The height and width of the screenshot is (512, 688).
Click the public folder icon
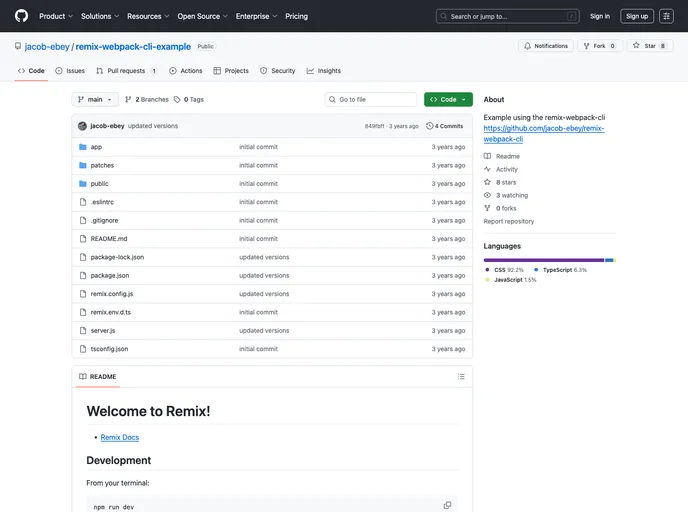tap(82, 184)
